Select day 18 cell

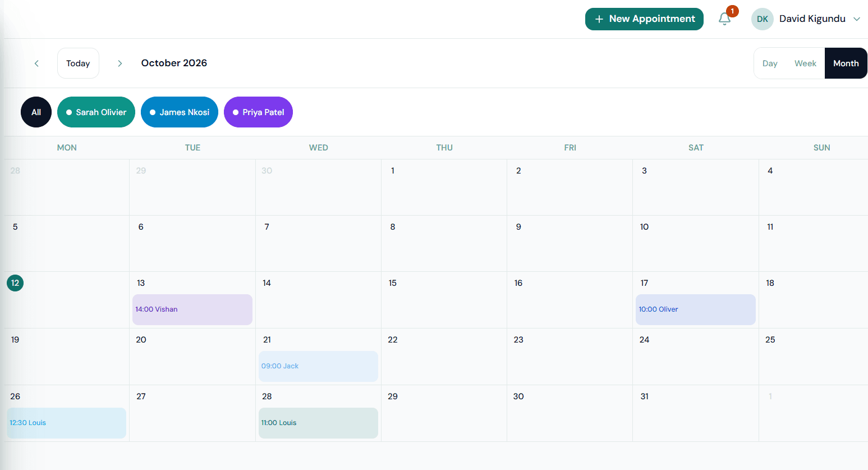(814, 300)
